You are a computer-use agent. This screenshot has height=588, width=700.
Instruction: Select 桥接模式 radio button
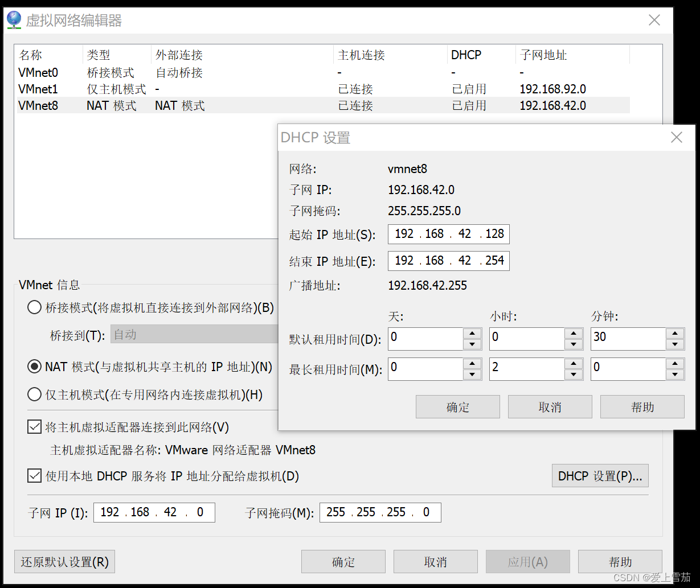pyautogui.click(x=34, y=308)
